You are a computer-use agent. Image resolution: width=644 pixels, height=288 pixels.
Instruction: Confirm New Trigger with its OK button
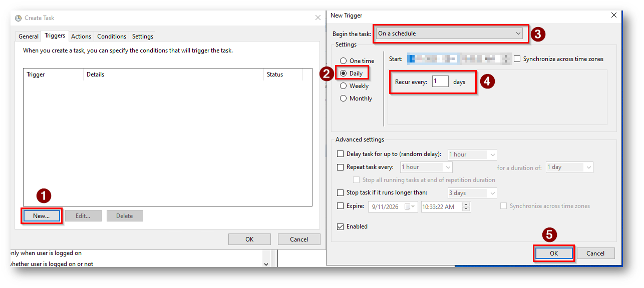pos(554,253)
